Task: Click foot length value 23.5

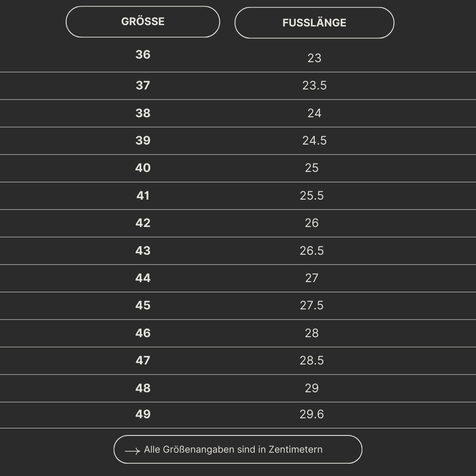Action: coord(314,86)
